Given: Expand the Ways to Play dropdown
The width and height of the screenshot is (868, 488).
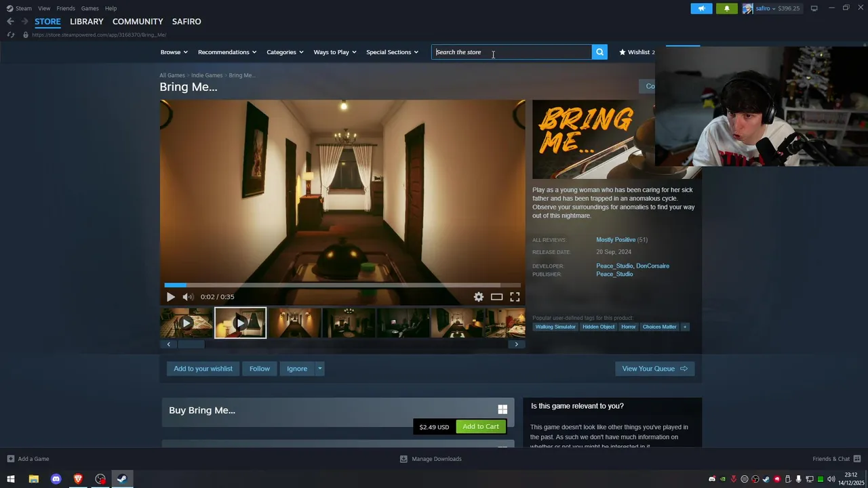Looking at the screenshot, I should point(335,52).
